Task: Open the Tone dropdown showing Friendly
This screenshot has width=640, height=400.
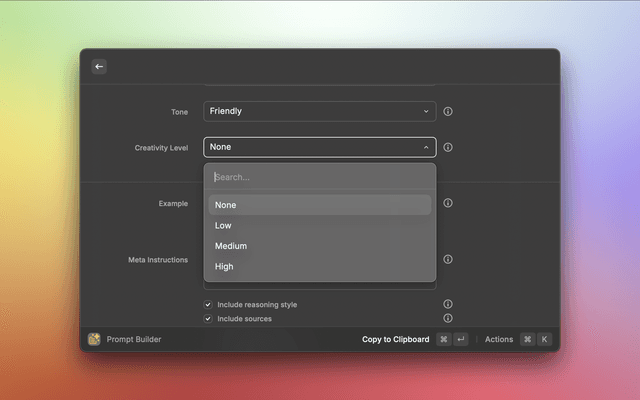Action: point(319,111)
